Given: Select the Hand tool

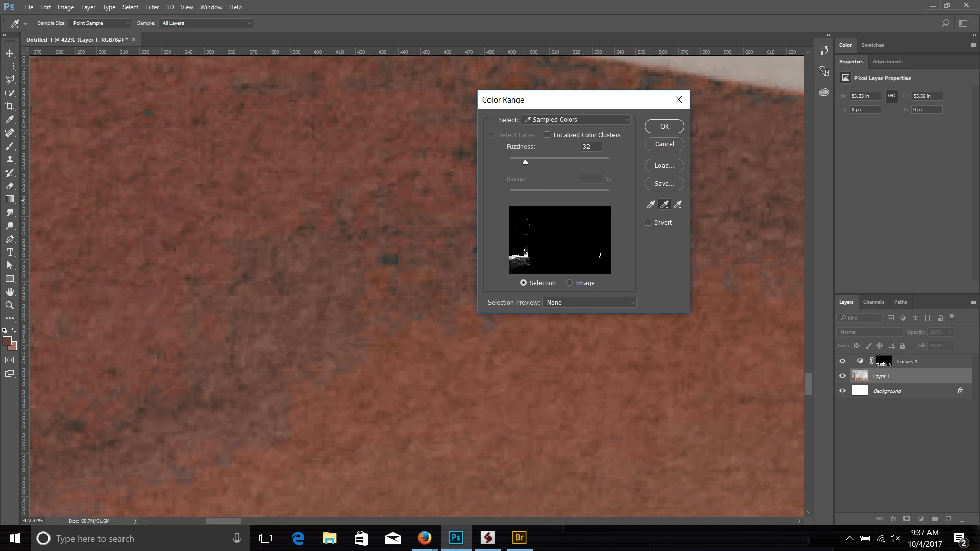Looking at the screenshot, I should pyautogui.click(x=10, y=292).
